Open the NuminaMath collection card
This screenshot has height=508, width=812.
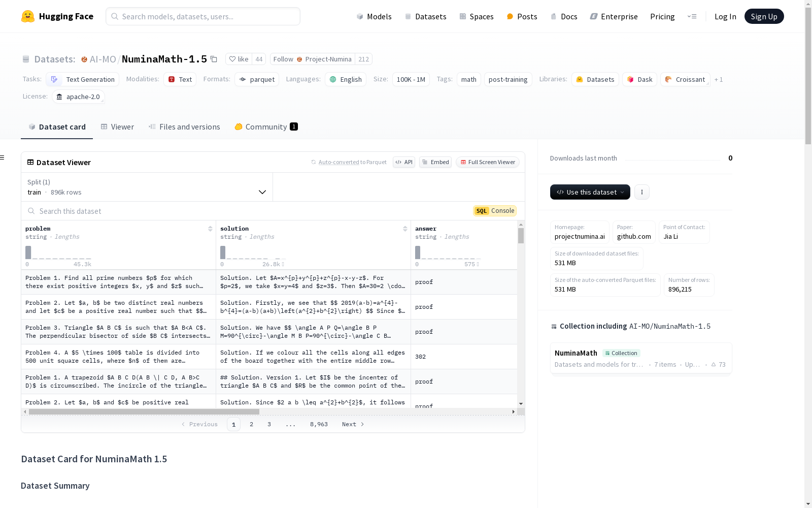(x=641, y=358)
